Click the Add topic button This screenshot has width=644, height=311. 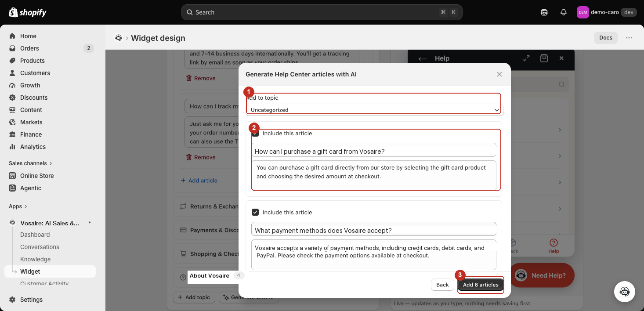click(x=194, y=297)
